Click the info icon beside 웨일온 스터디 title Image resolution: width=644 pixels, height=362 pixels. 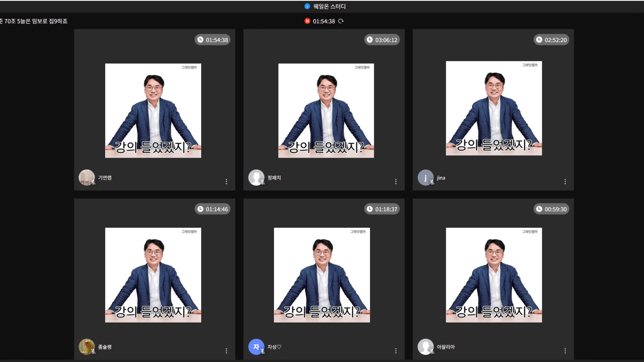click(x=307, y=6)
